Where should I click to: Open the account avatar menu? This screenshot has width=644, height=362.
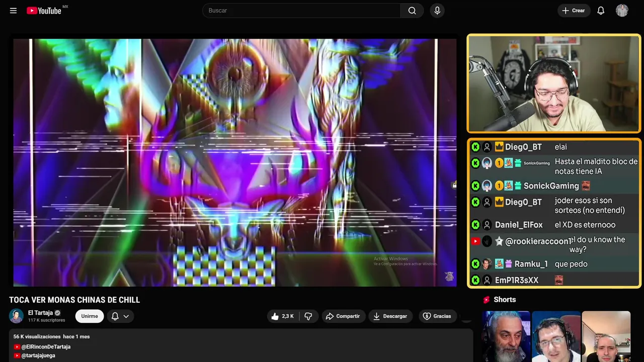622,11
